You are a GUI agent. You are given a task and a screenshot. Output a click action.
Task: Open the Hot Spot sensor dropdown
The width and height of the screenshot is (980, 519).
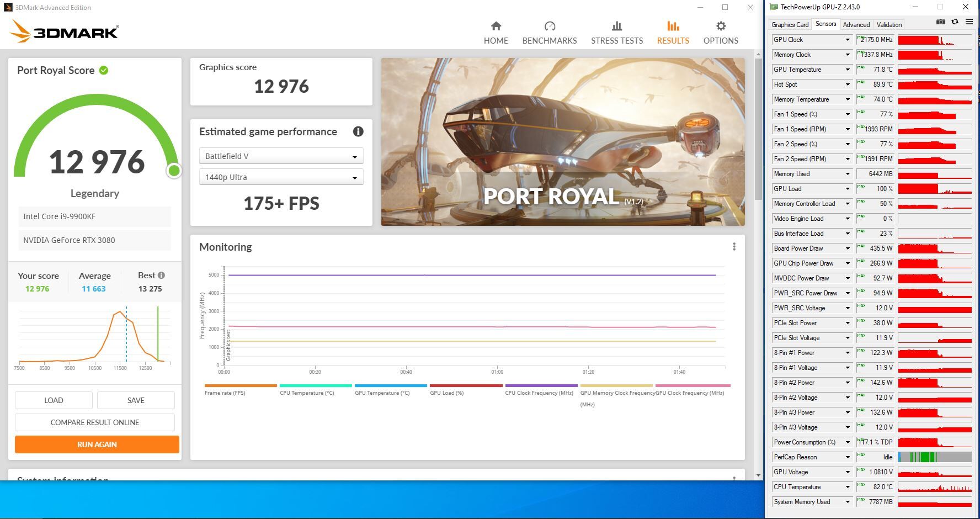click(848, 84)
